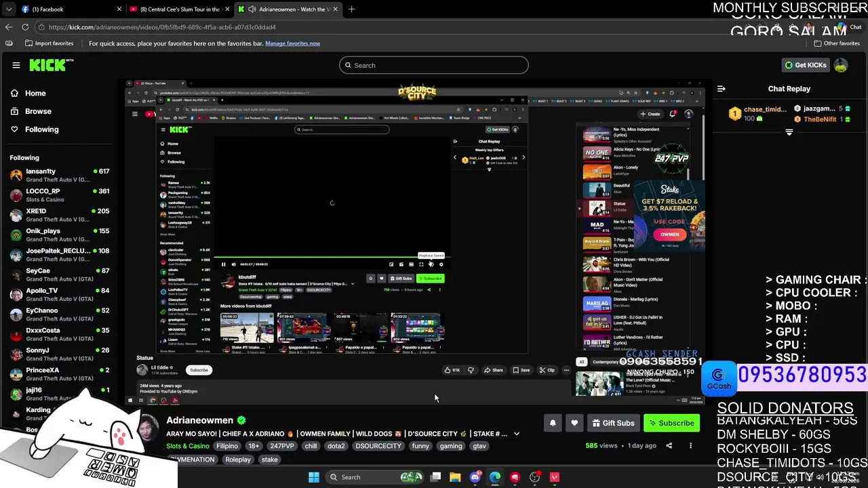
Task: Select the dota2 tag
Action: [336, 446]
